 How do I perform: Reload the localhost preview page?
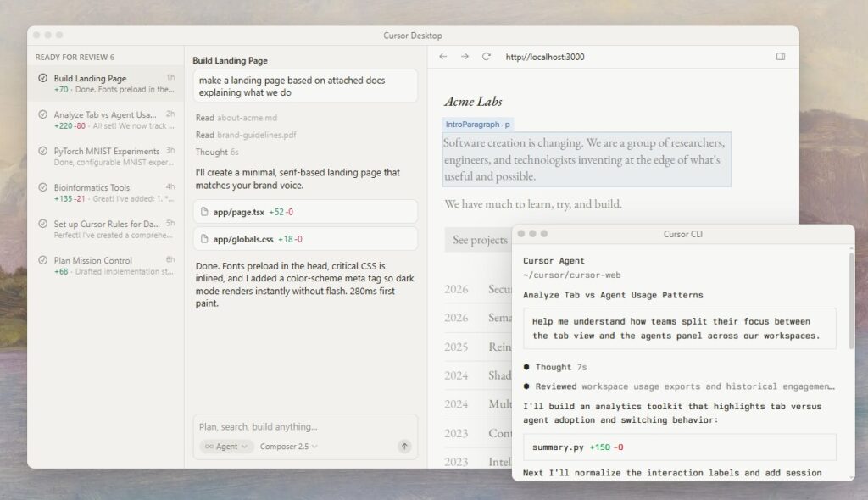click(486, 57)
